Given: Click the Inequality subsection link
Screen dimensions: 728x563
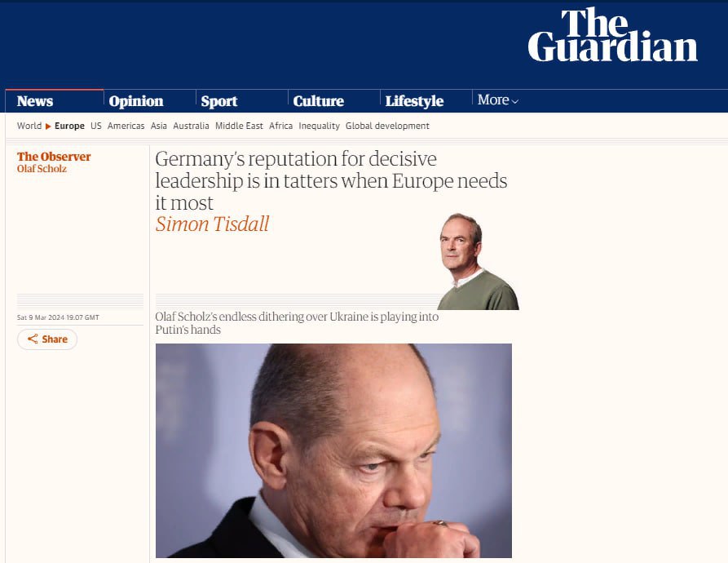Looking at the screenshot, I should (319, 126).
